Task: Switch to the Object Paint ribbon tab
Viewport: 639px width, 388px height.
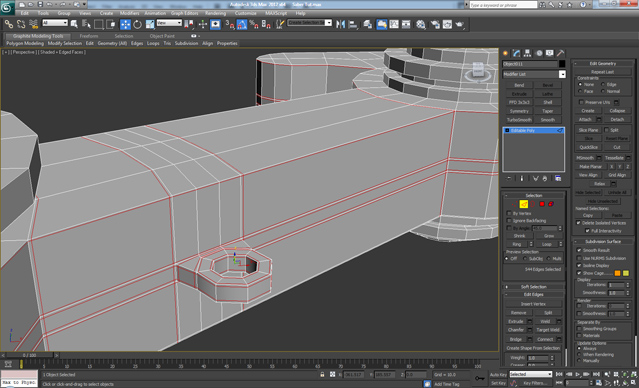Action: coord(162,36)
